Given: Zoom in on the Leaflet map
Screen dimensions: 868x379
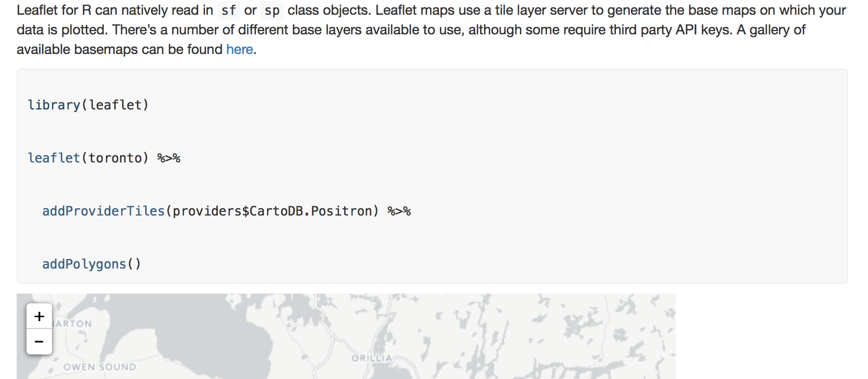Looking at the screenshot, I should tap(39, 316).
